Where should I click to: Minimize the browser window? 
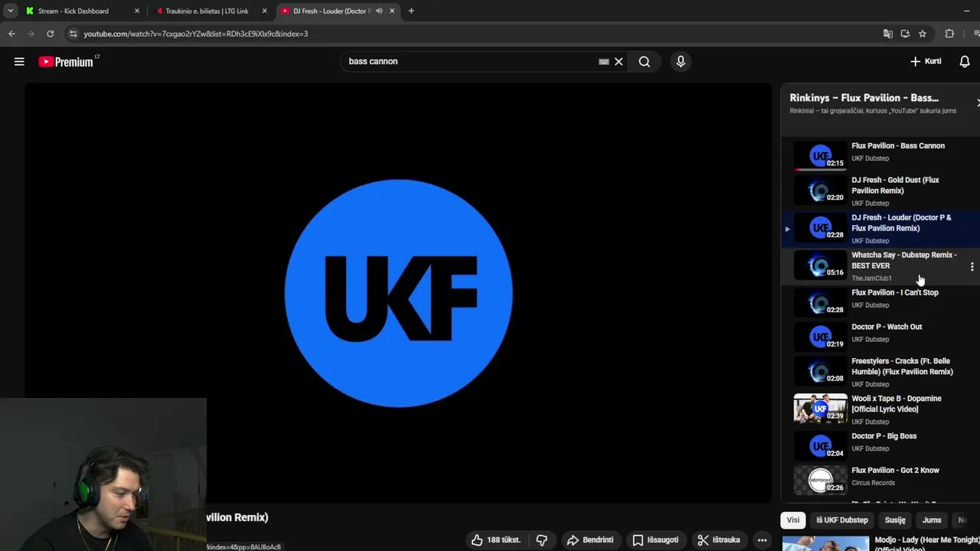(x=968, y=11)
